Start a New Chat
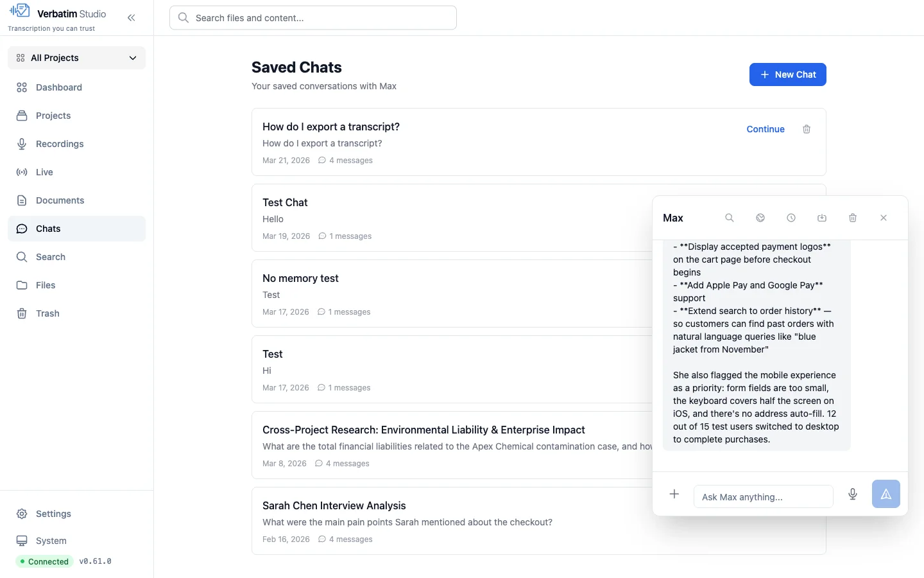This screenshot has height=578, width=924. (x=788, y=74)
